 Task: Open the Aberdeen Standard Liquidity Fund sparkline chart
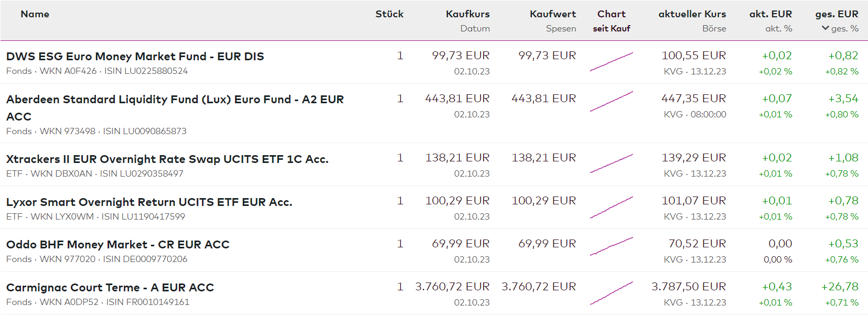pyautogui.click(x=612, y=102)
